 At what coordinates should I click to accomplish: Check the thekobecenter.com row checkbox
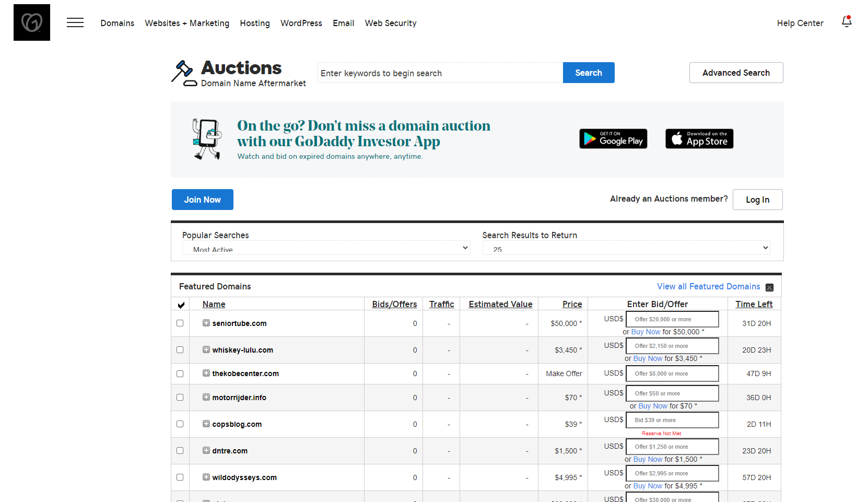[180, 374]
